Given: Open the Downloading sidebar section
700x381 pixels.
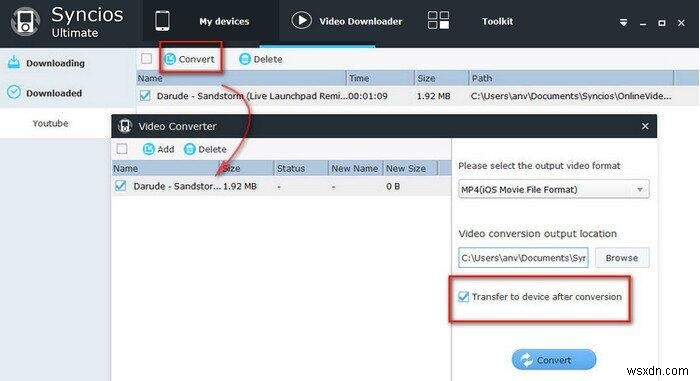Looking at the screenshot, I should (x=55, y=63).
